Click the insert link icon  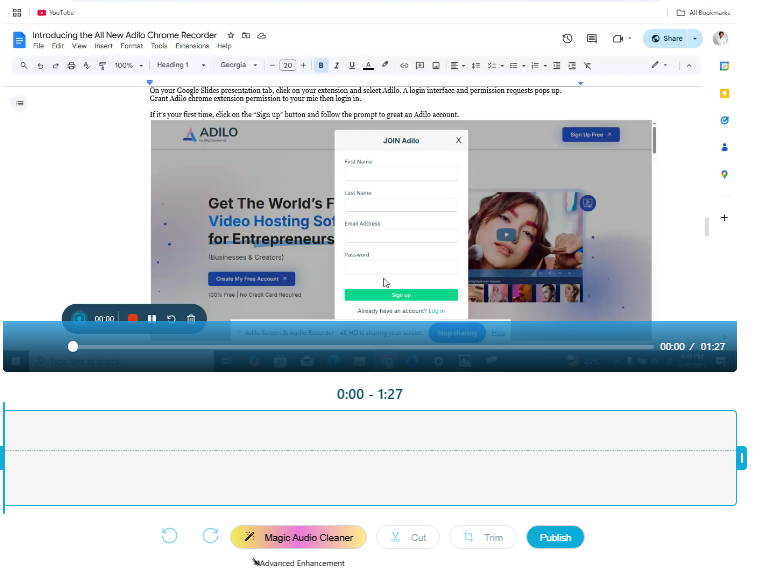click(404, 65)
